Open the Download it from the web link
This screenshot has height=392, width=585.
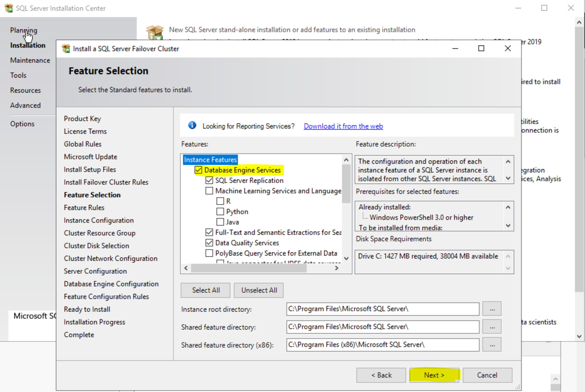(x=343, y=126)
